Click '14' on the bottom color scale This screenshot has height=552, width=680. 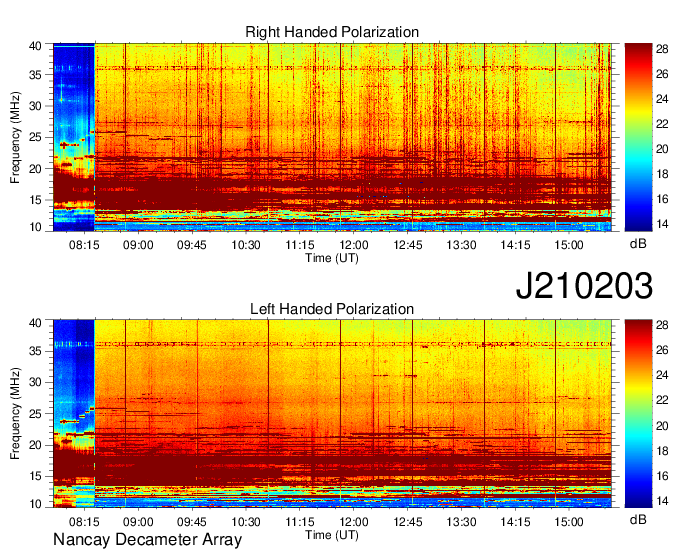point(662,501)
